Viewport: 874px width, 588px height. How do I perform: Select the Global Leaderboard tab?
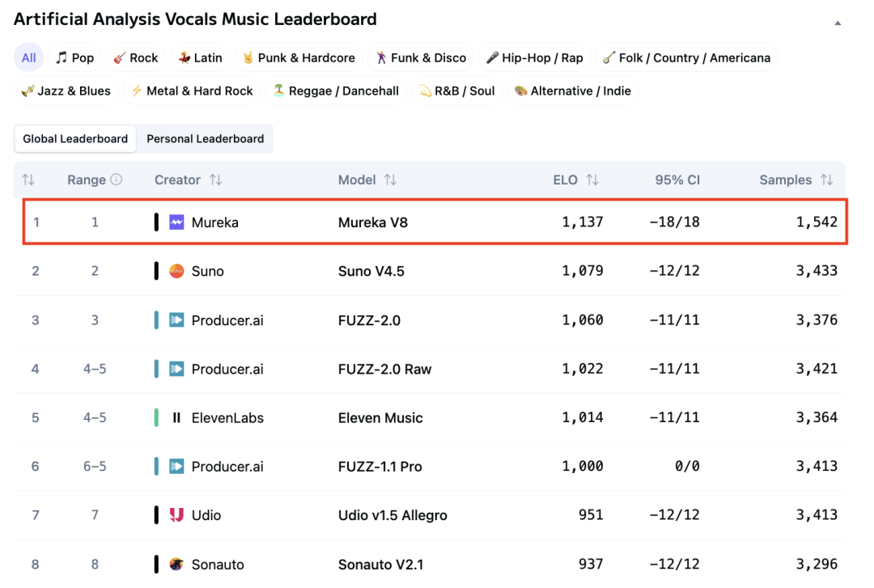pyautogui.click(x=75, y=138)
